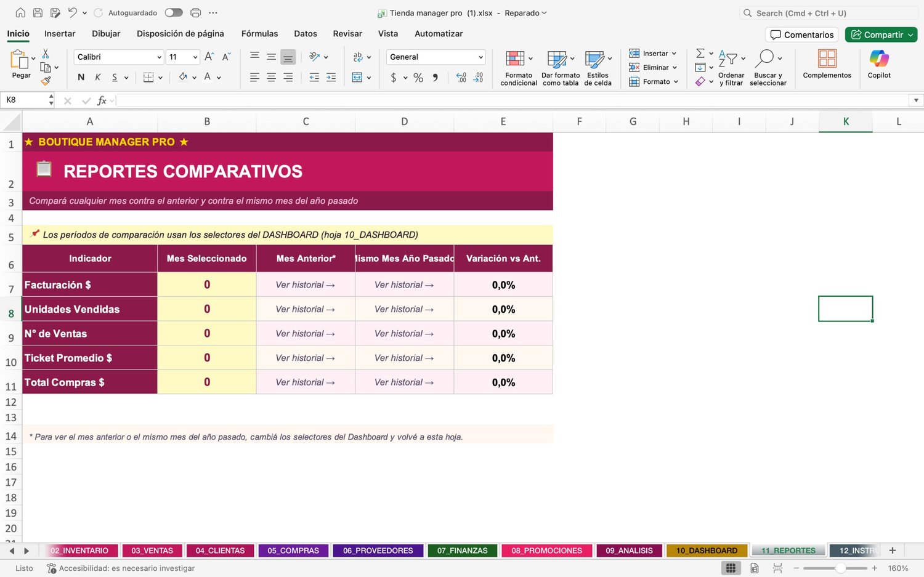924x577 pixels.
Task: Switch to page layout view in status bar
Action: coord(755,568)
